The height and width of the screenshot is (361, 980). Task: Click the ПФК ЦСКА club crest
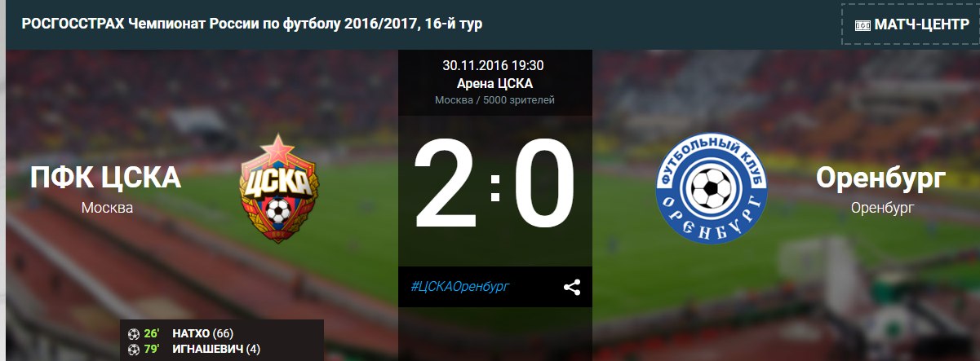[x=278, y=190]
